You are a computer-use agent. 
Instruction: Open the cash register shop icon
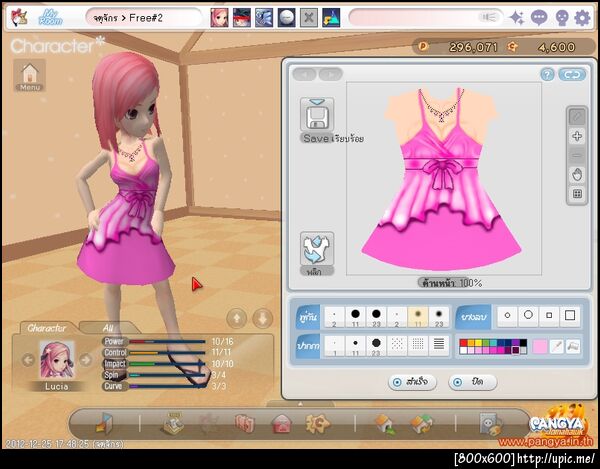173,423
